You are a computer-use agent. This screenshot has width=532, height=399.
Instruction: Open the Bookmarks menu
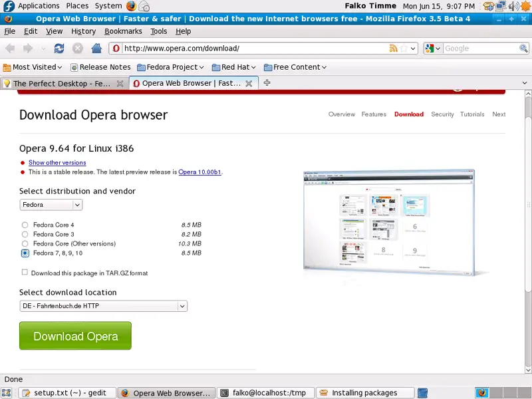click(x=123, y=31)
